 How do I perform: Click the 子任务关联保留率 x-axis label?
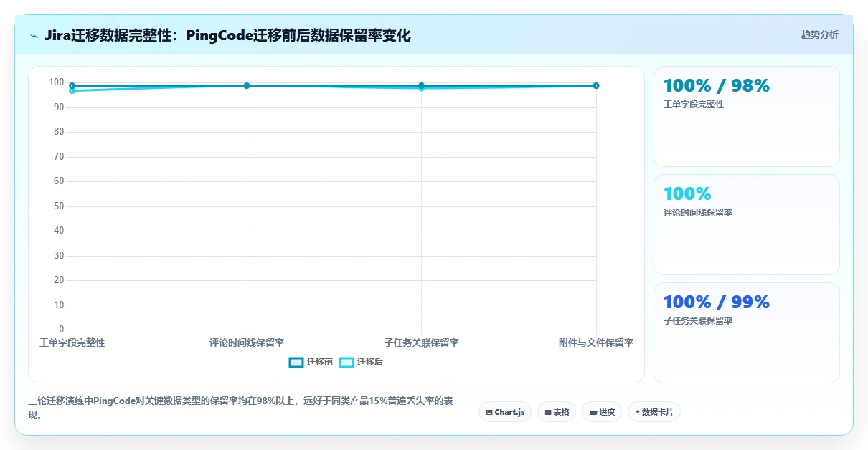click(x=421, y=343)
